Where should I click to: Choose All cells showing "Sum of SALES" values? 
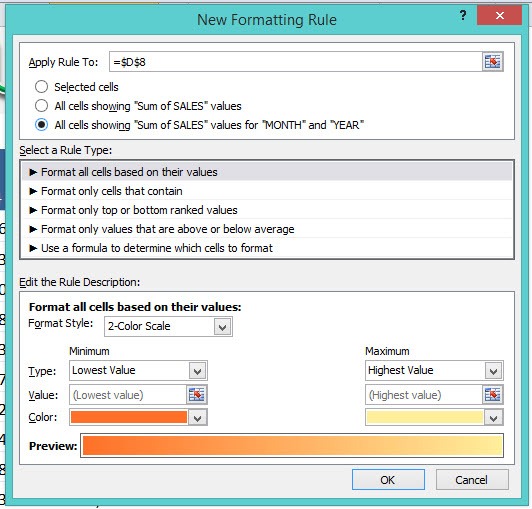41,106
